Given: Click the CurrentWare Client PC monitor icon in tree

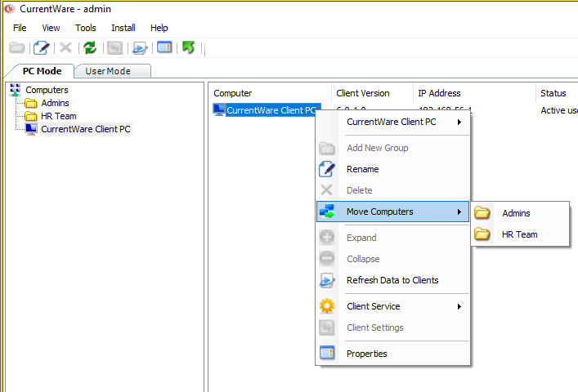Looking at the screenshot, I should pyautogui.click(x=31, y=129).
